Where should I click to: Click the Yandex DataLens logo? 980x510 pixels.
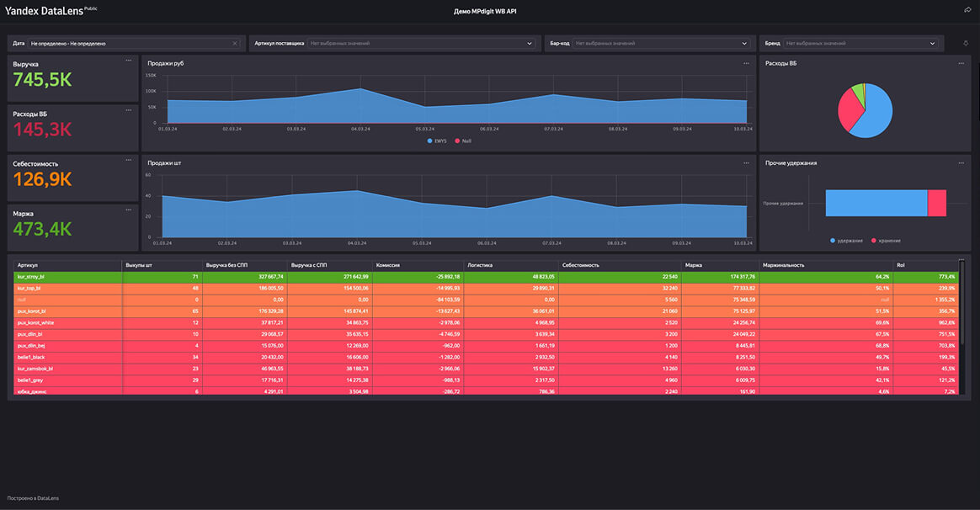click(44, 11)
